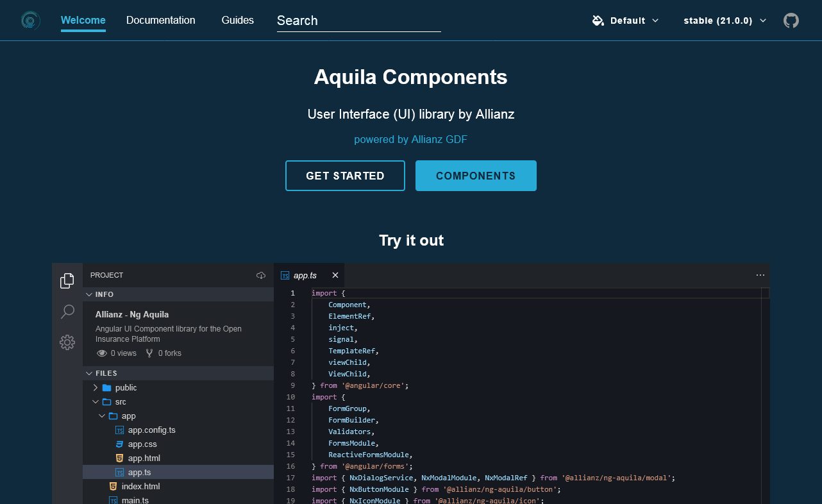Open the GitHub repository icon
The image size is (822, 504).
point(791,21)
